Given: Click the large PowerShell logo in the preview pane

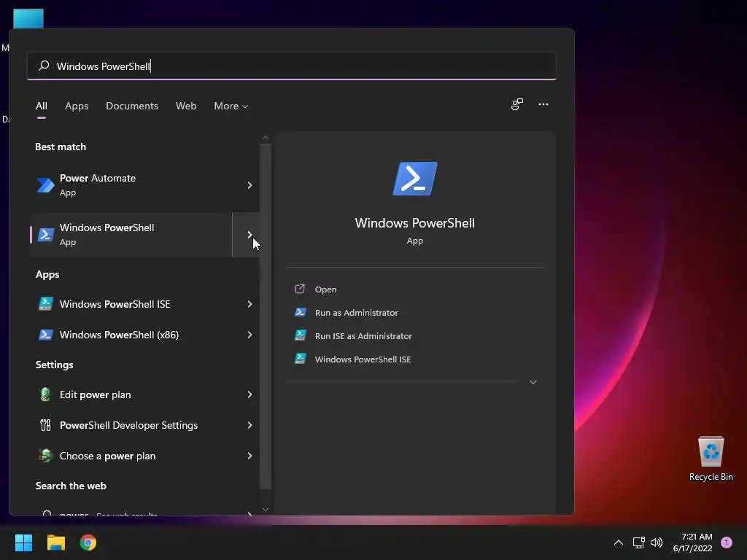Looking at the screenshot, I should click(x=415, y=179).
